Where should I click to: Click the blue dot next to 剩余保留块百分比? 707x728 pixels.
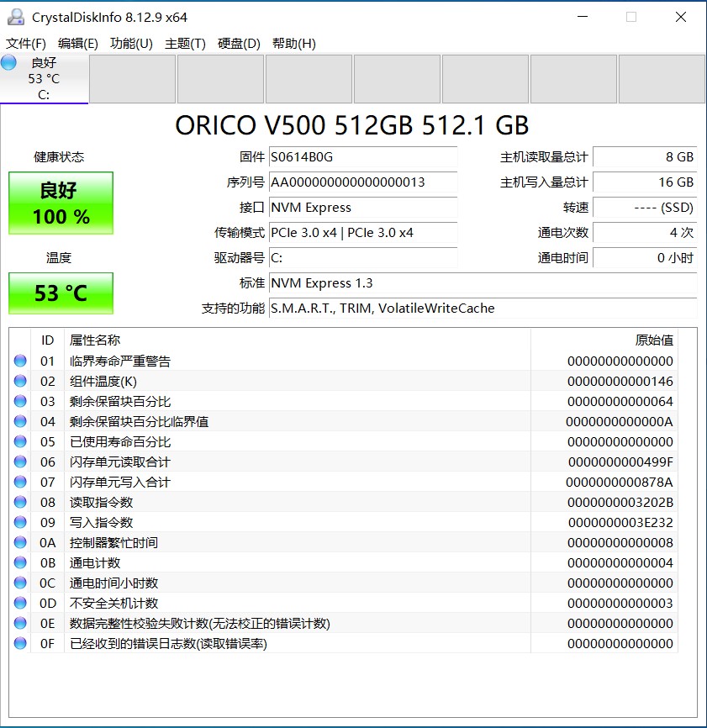20,402
